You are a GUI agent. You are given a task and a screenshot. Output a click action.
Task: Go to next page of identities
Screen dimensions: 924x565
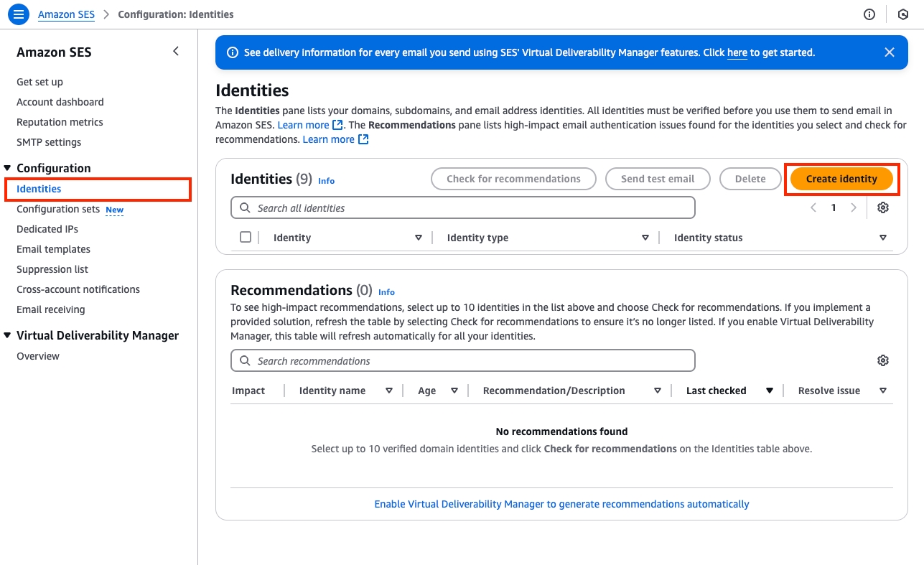click(854, 207)
